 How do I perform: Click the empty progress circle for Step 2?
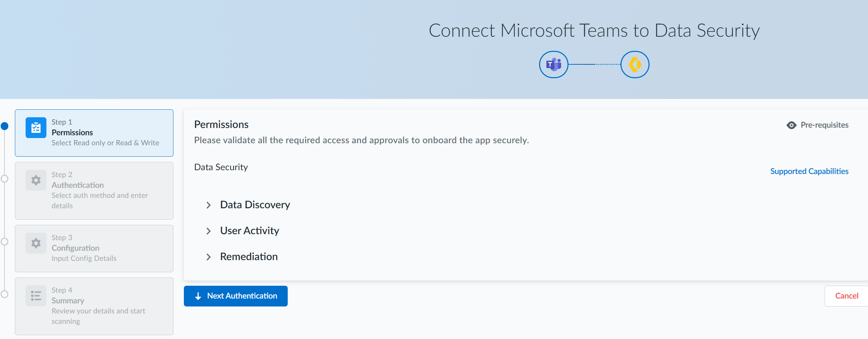pyautogui.click(x=5, y=179)
